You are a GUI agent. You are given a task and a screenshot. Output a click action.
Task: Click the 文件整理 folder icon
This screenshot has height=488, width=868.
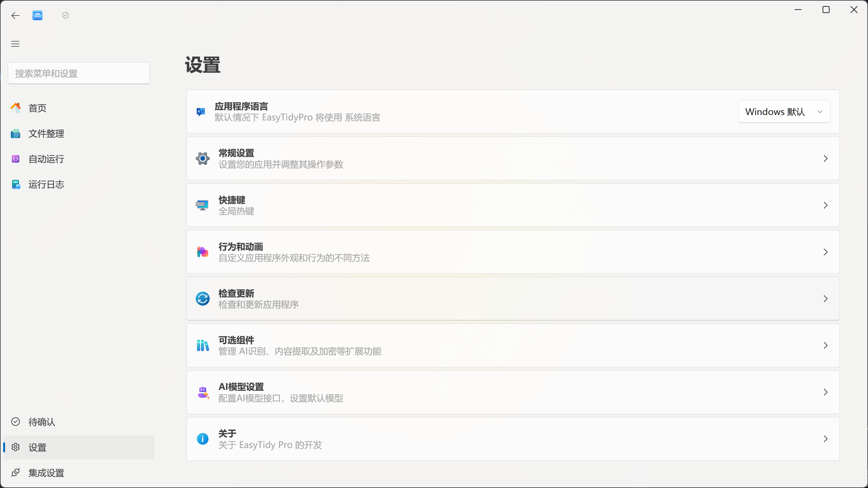pos(16,133)
